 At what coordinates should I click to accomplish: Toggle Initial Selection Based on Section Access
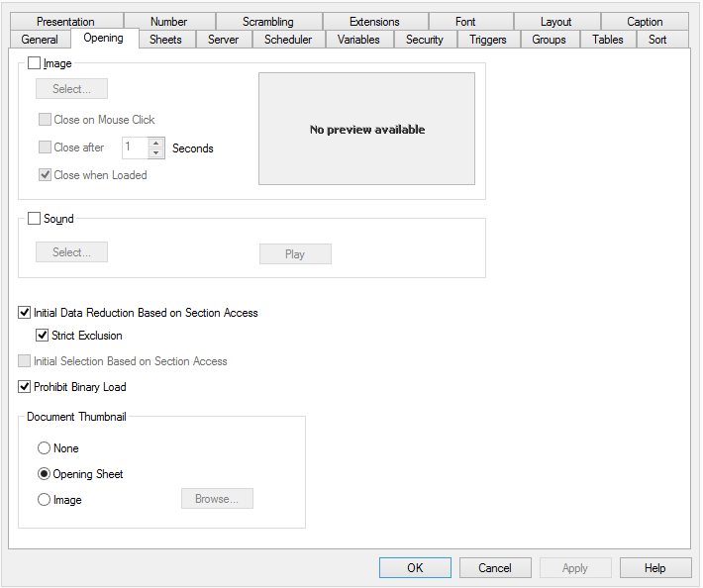(x=24, y=360)
